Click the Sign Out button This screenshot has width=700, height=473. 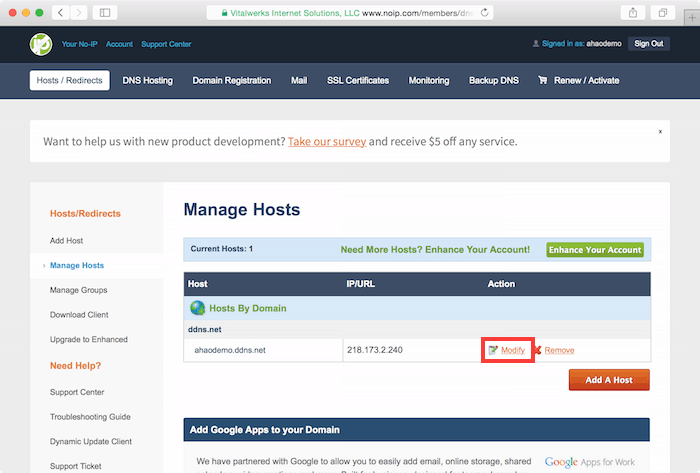tap(649, 44)
